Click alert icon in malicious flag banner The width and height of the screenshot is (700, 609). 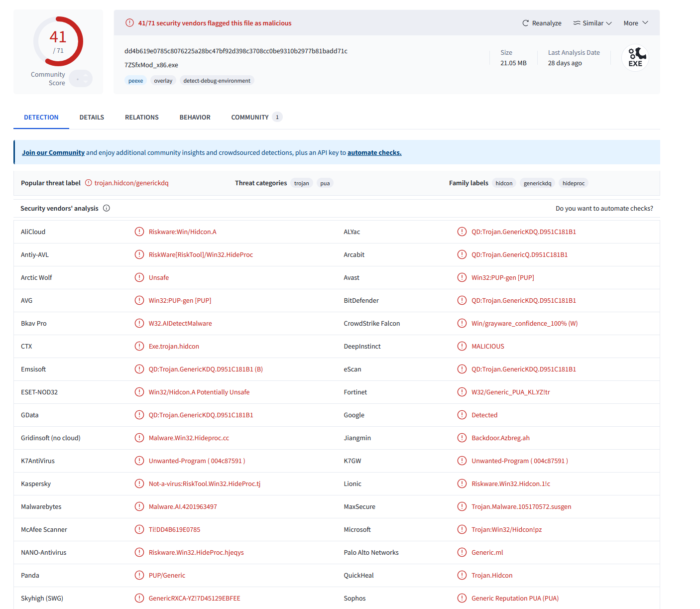[129, 23]
